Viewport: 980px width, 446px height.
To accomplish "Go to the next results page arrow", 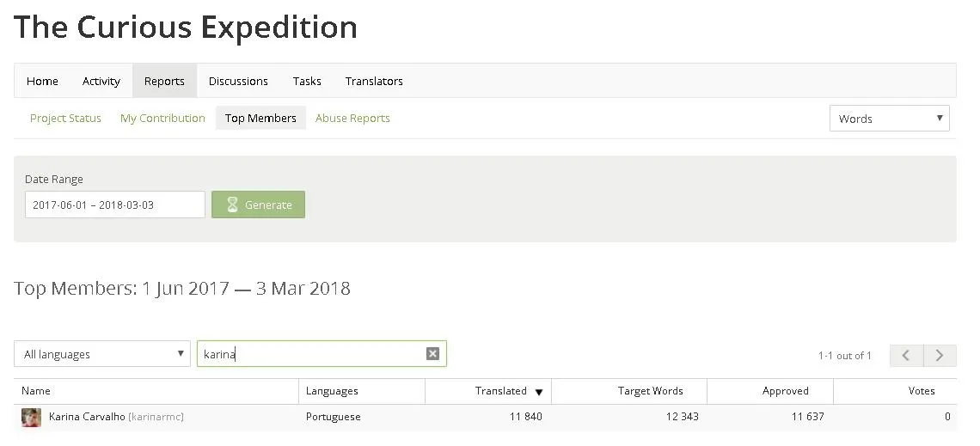I will 940,356.
